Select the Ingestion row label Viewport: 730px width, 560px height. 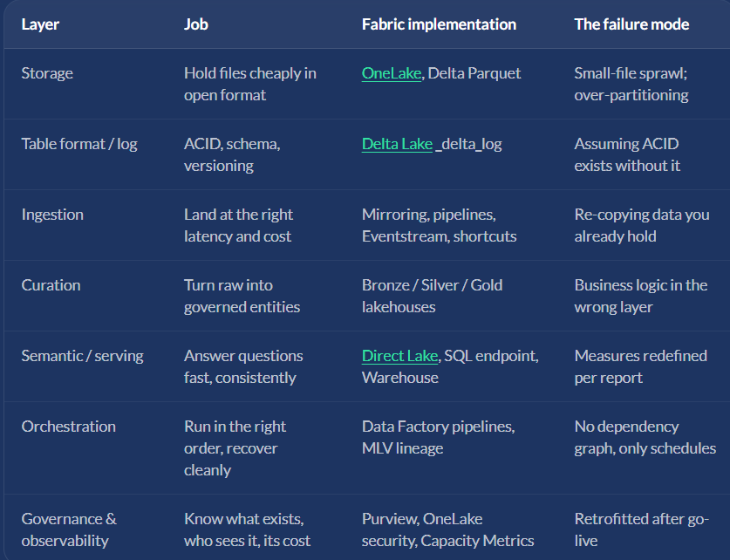pos(52,215)
